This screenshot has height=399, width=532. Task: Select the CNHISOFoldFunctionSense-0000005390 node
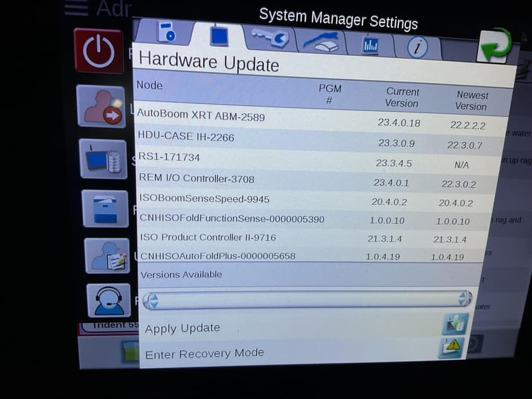coord(232,218)
